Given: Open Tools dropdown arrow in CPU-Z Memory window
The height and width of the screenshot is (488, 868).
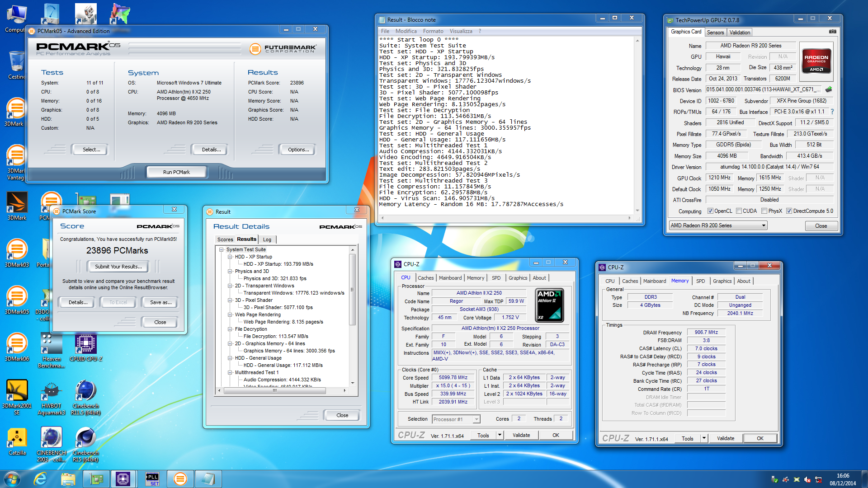Looking at the screenshot, I should pos(704,438).
